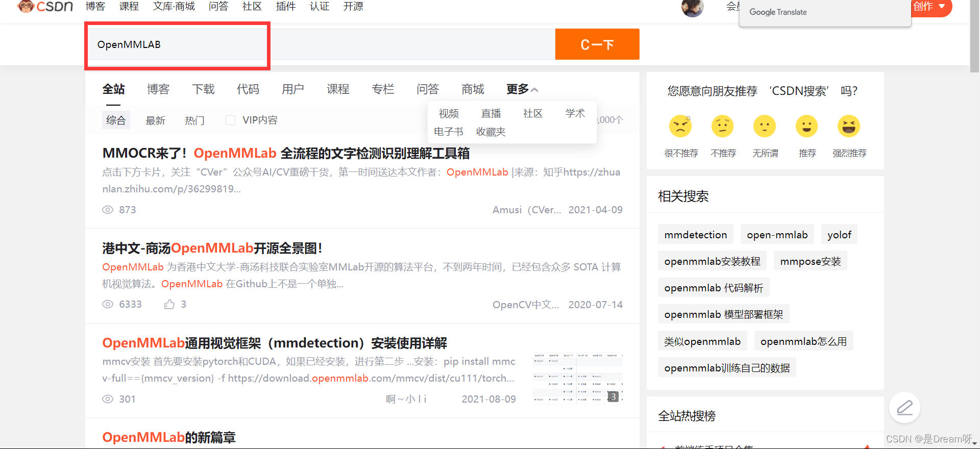This screenshot has height=449, width=980.
Task: Switch to the 商城 tab
Action: tap(473, 89)
